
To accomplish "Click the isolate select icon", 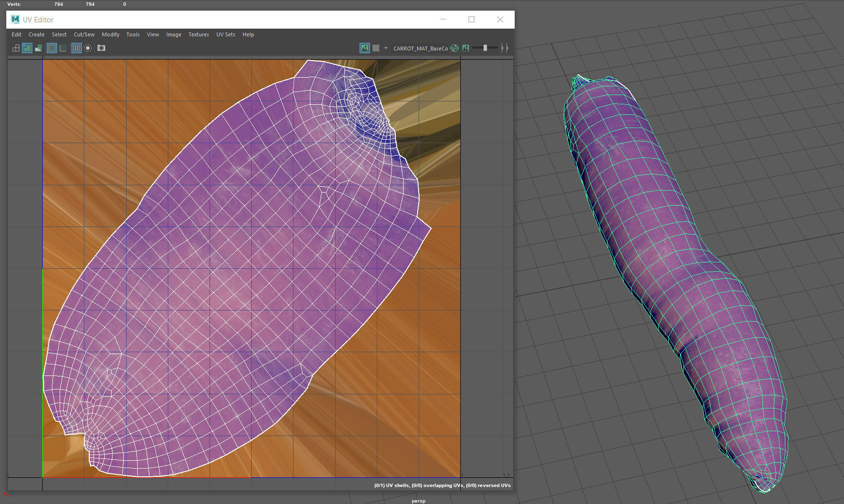I will coord(88,48).
